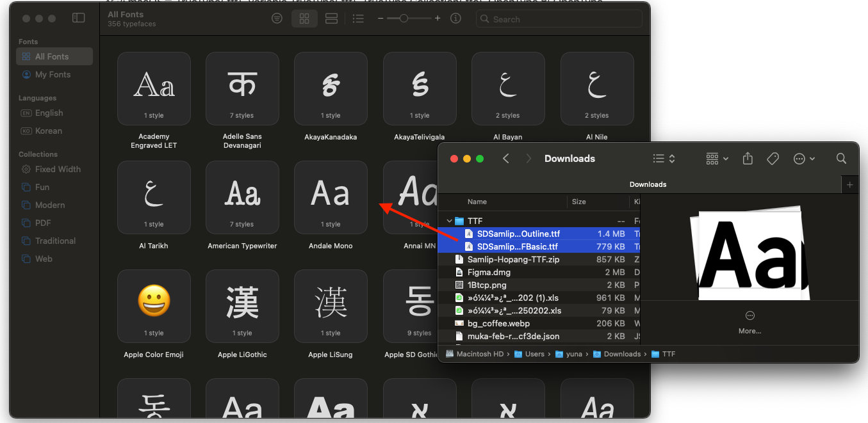Open the Fixed Width collection

coord(54,169)
